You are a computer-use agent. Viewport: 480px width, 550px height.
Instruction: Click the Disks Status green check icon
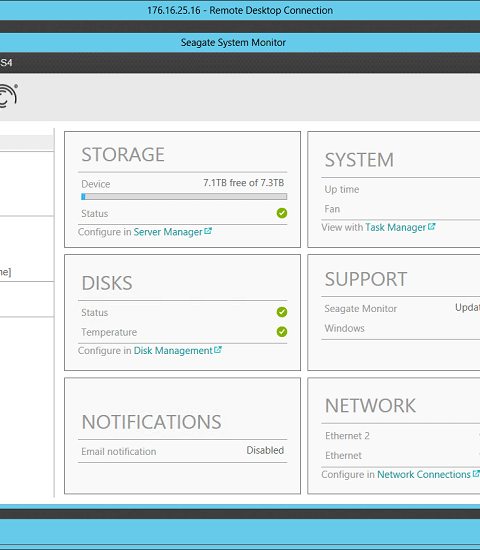click(282, 312)
